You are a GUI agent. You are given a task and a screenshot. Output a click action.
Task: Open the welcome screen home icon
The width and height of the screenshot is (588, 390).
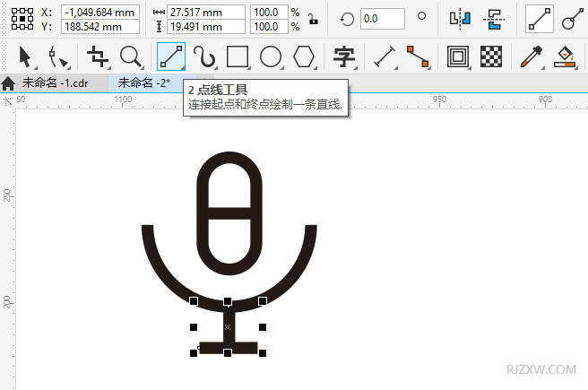click(x=9, y=83)
